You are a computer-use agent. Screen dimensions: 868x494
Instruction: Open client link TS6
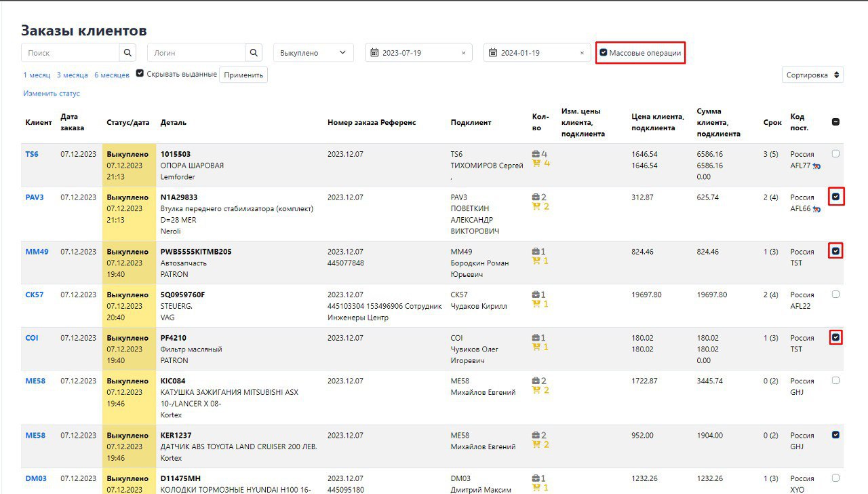pyautogui.click(x=32, y=154)
